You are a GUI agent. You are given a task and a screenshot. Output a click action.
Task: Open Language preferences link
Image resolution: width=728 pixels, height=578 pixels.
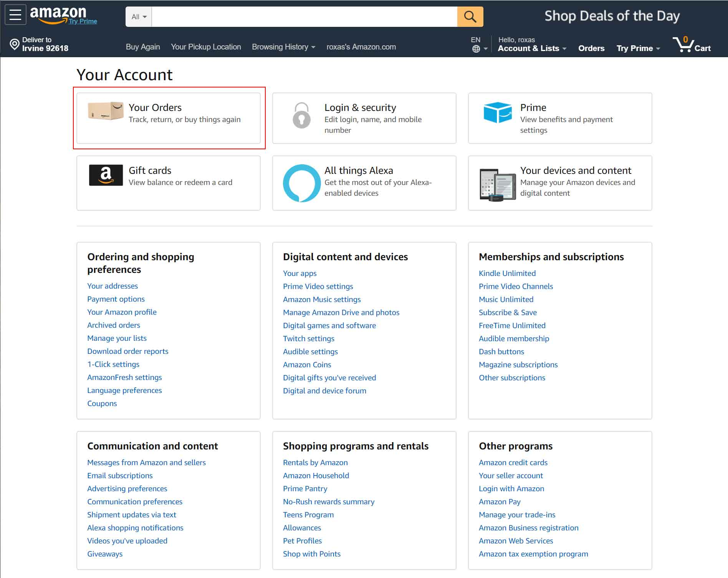pyautogui.click(x=124, y=390)
